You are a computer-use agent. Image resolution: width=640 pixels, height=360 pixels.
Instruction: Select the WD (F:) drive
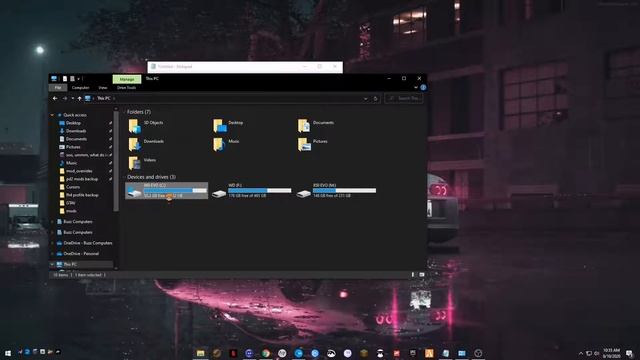pyautogui.click(x=251, y=191)
